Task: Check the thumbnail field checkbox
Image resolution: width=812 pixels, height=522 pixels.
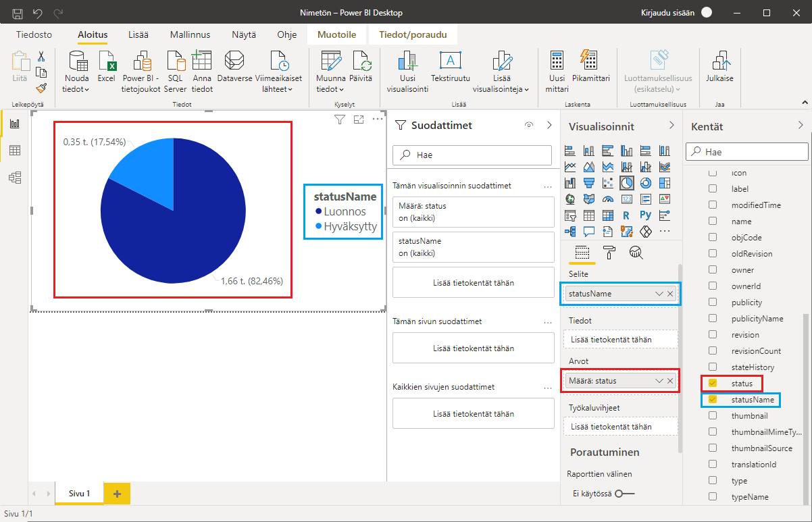Action: [713, 416]
